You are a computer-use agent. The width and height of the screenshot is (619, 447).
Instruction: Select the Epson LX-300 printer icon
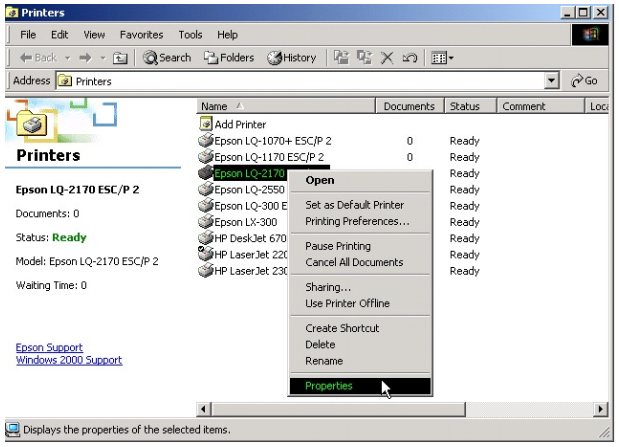[206, 222]
